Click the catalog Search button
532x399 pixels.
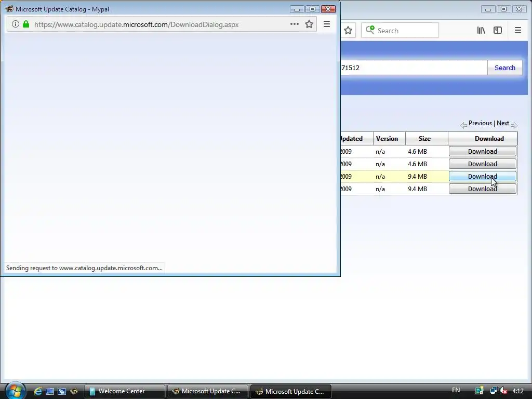coord(505,68)
